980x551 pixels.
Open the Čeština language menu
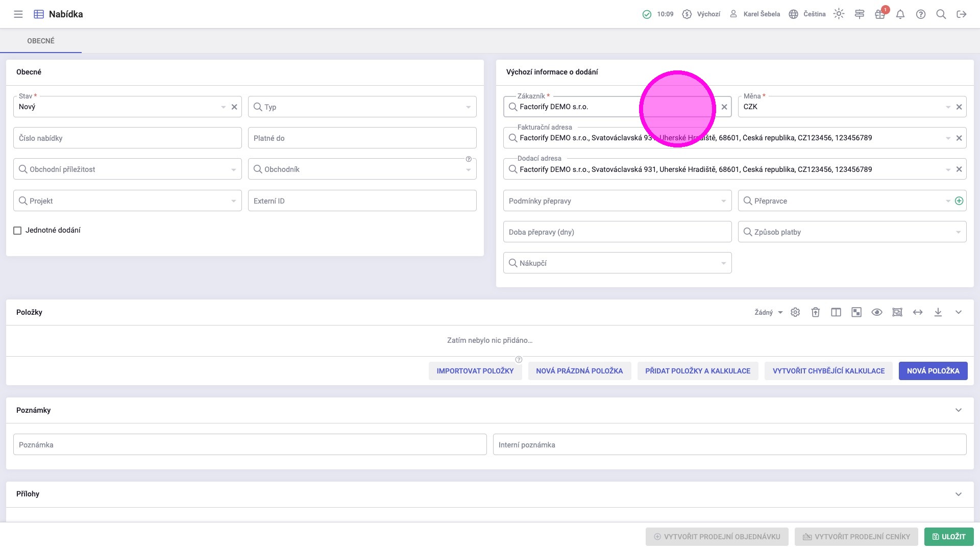[x=807, y=14]
